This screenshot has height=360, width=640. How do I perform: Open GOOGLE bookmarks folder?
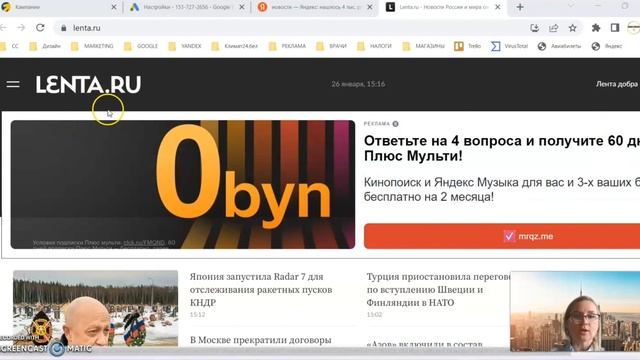point(141,46)
